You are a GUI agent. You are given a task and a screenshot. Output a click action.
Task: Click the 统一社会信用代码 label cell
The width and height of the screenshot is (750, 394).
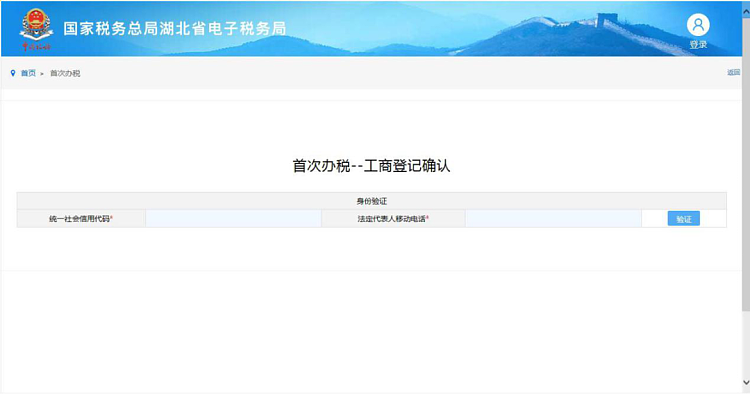click(x=81, y=219)
